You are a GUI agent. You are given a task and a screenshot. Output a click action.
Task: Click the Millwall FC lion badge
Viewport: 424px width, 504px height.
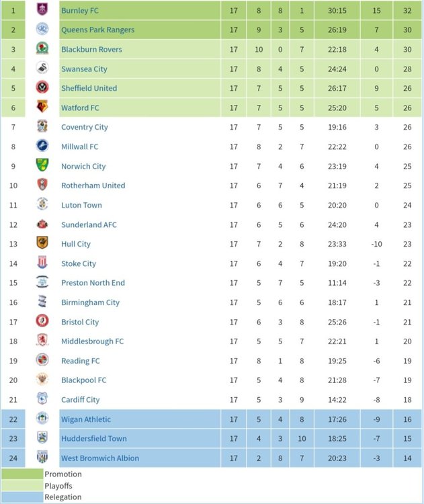tap(42, 146)
